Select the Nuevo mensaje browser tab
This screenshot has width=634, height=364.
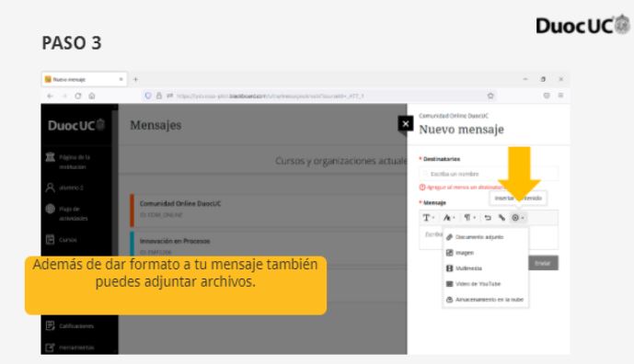coord(84,80)
